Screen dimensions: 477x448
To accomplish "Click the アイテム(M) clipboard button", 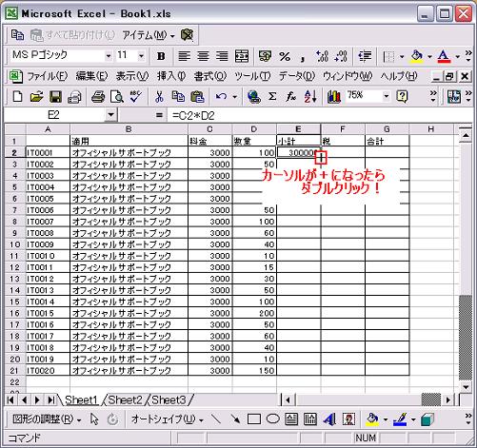I will pyautogui.click(x=149, y=35).
